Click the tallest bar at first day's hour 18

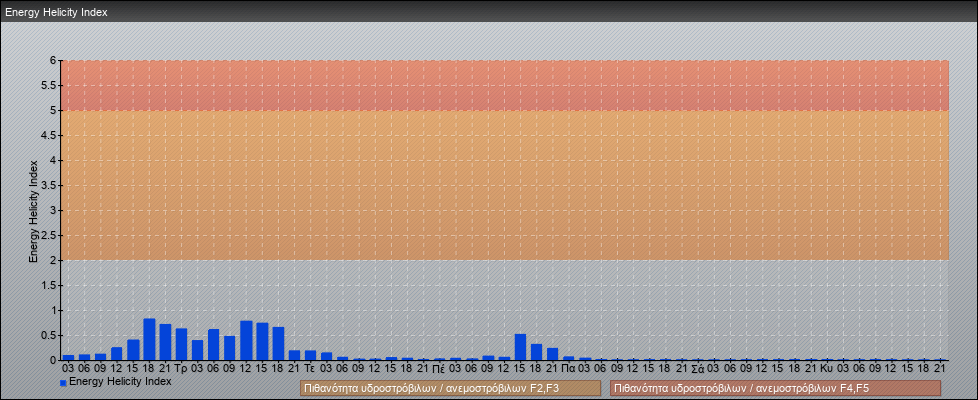pos(149,339)
